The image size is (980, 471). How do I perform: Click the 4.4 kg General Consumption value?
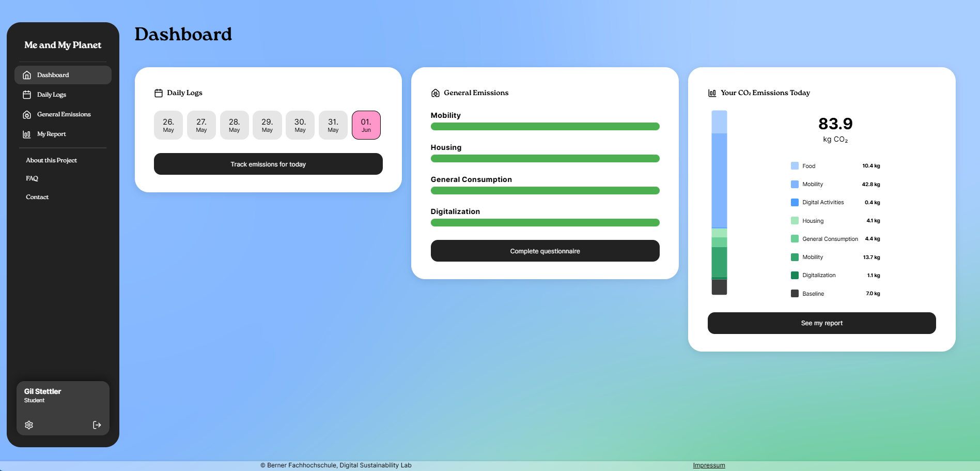tap(873, 239)
